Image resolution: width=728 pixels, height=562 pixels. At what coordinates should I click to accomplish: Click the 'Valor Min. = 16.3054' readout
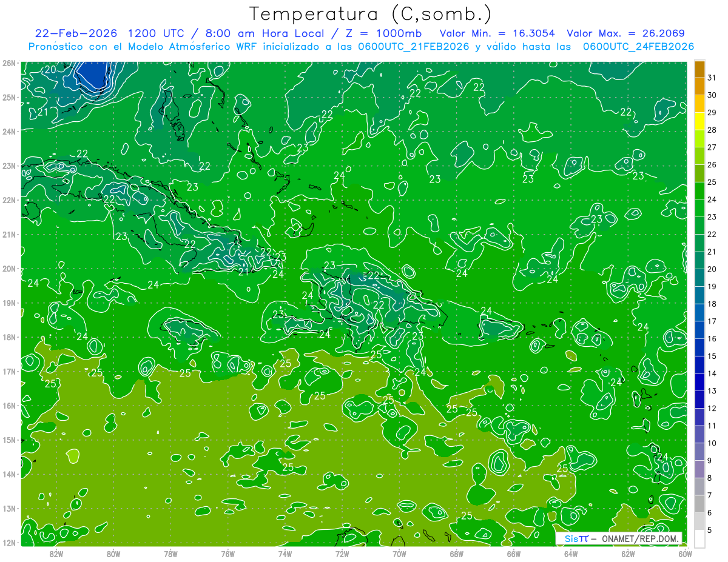pyautogui.click(x=498, y=33)
